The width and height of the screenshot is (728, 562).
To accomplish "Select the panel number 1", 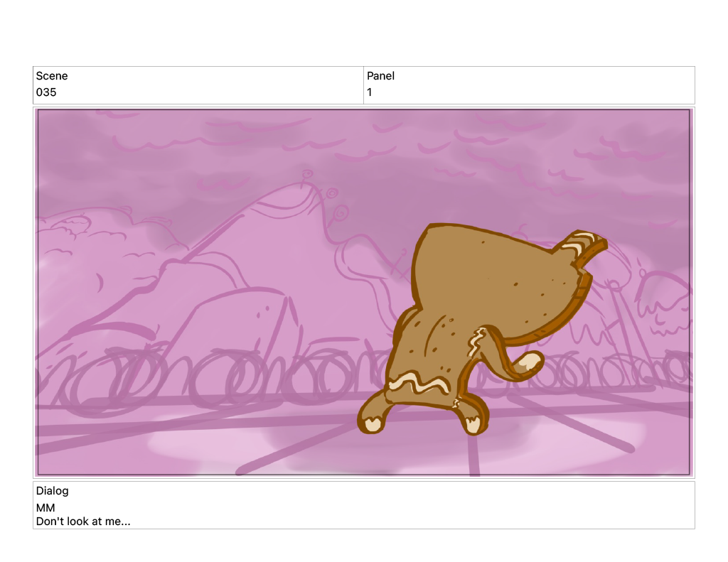I will [370, 92].
